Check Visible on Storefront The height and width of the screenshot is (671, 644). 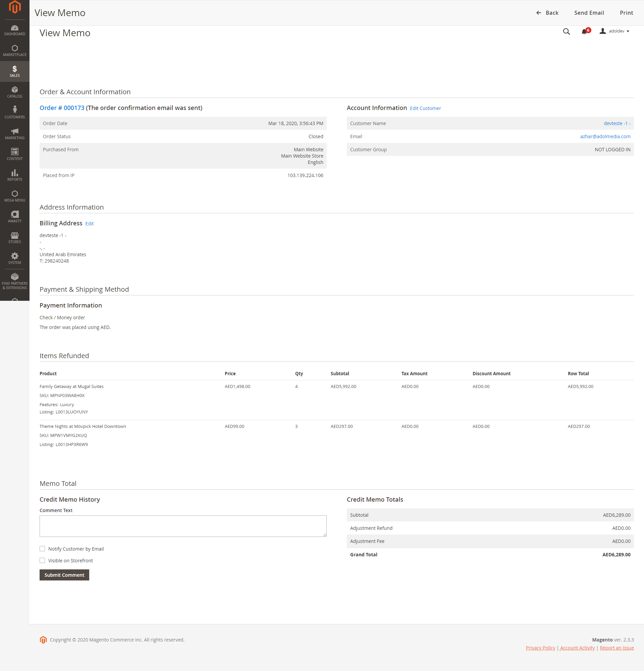(x=42, y=560)
